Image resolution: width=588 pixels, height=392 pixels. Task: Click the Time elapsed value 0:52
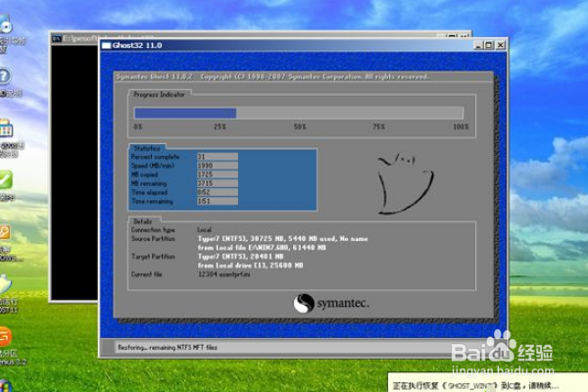pyautogui.click(x=218, y=192)
